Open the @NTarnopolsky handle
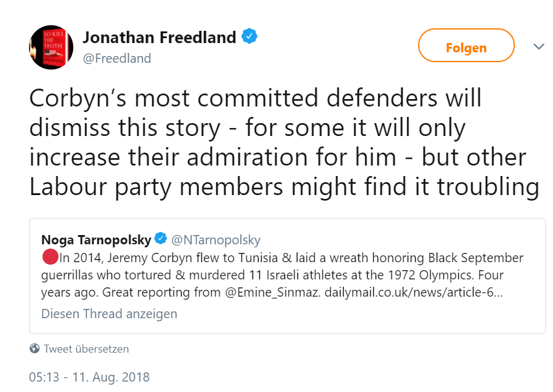The image size is (553, 392). 216,239
